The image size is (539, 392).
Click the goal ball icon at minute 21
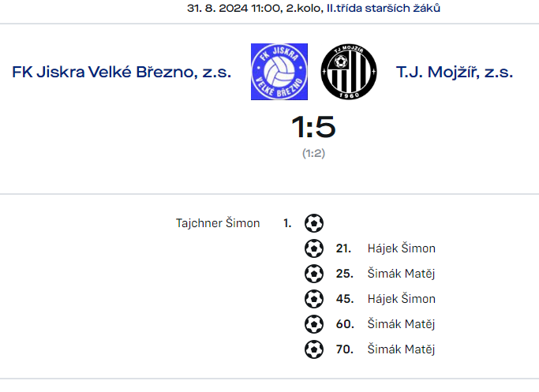point(314,248)
